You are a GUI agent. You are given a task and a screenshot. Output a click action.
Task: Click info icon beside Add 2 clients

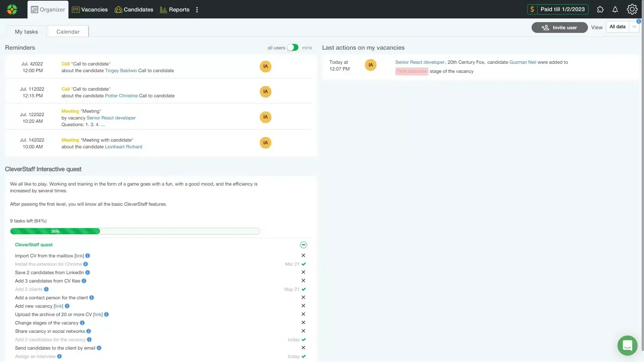coord(46,289)
